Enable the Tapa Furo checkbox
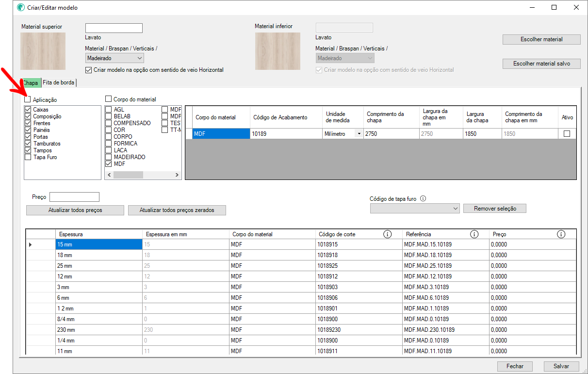588x374 pixels. 28,157
